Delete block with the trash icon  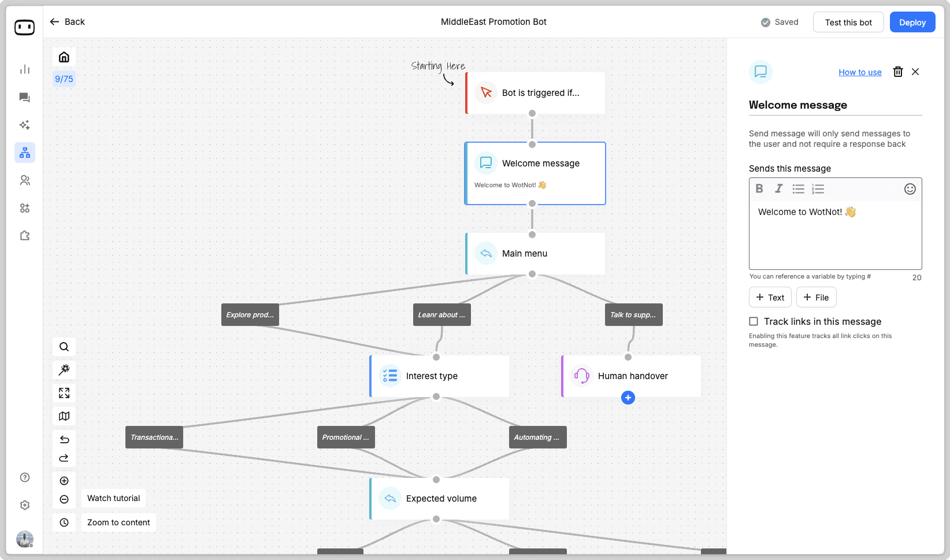pyautogui.click(x=898, y=72)
